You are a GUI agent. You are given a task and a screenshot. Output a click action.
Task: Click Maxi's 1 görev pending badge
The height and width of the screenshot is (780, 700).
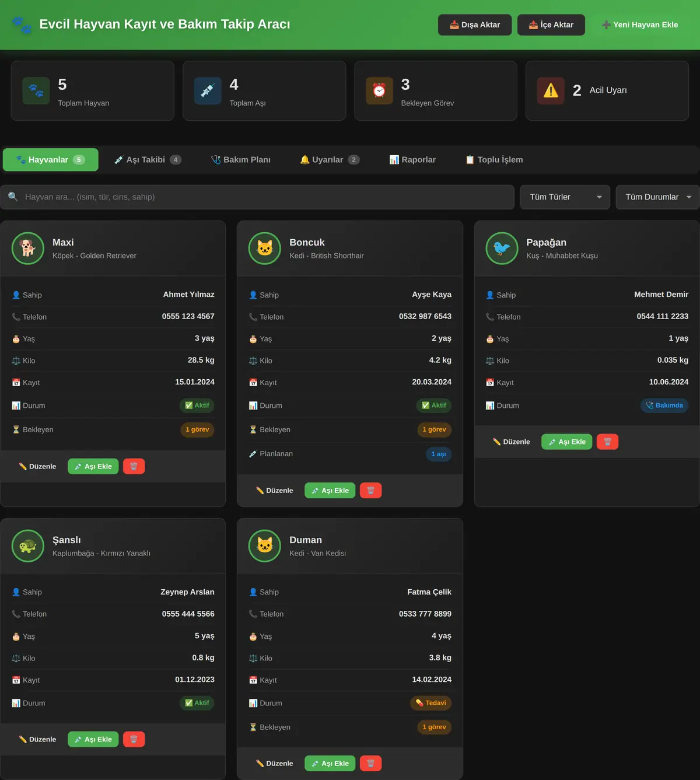(197, 430)
